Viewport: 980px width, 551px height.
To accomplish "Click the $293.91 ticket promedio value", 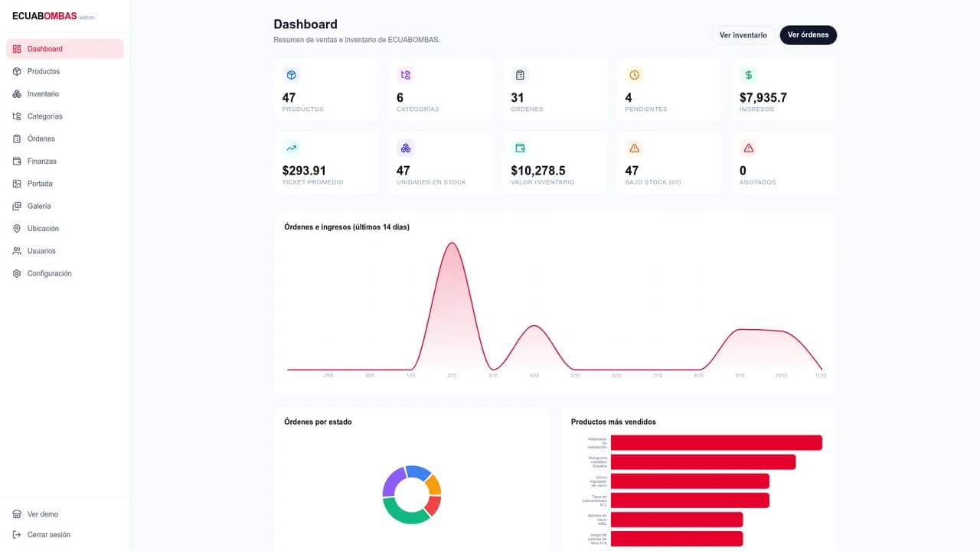I will tap(304, 171).
